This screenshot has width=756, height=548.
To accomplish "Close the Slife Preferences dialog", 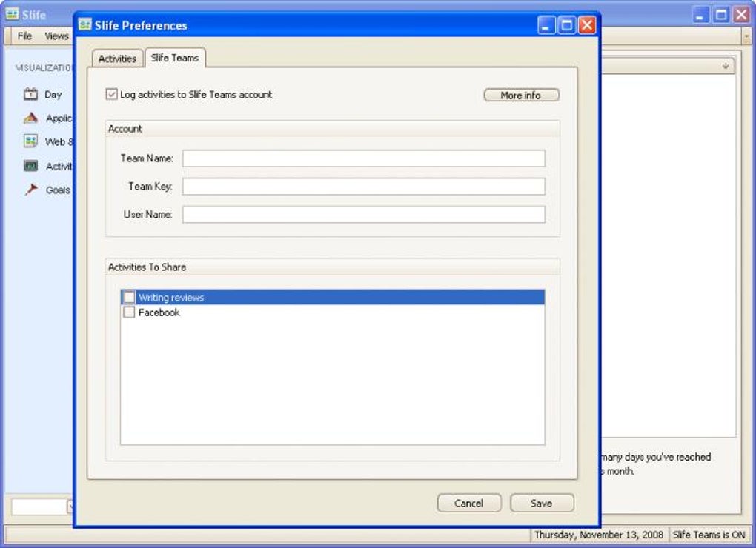I will tap(587, 25).
